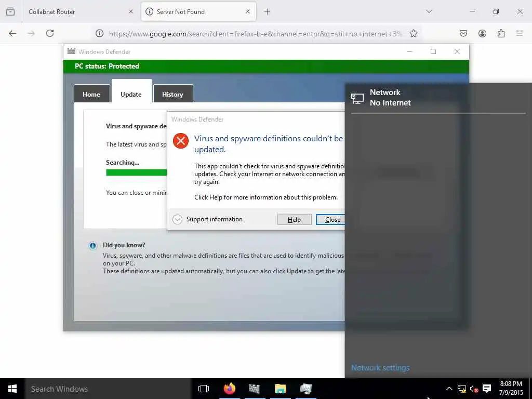Click the taskbar clock and date
The height and width of the screenshot is (399, 532).
click(511, 389)
